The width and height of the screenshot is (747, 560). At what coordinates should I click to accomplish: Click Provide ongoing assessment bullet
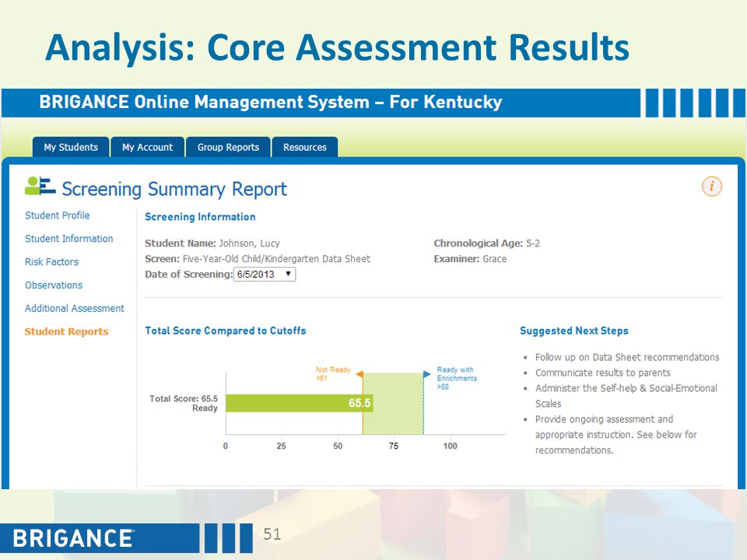pos(615,435)
